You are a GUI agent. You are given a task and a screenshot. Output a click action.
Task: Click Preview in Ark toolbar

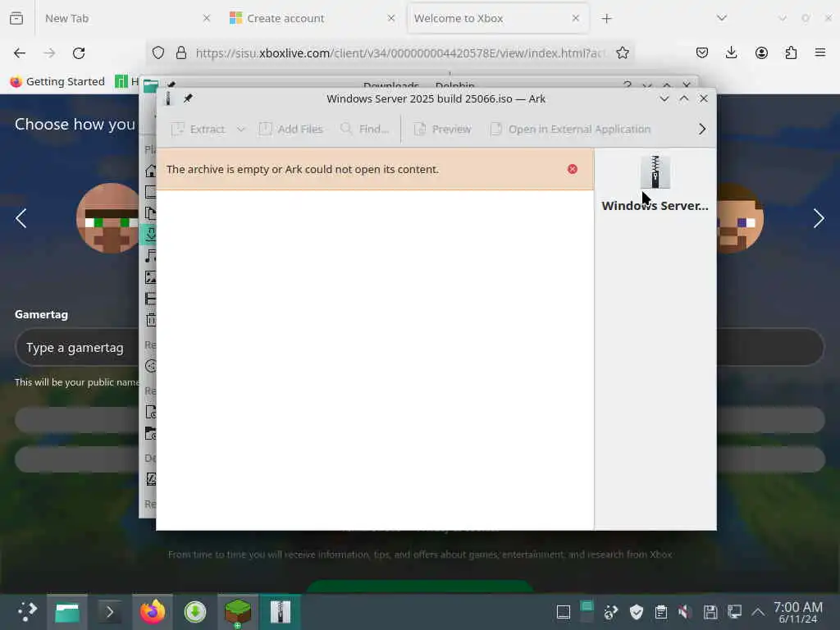click(x=442, y=129)
